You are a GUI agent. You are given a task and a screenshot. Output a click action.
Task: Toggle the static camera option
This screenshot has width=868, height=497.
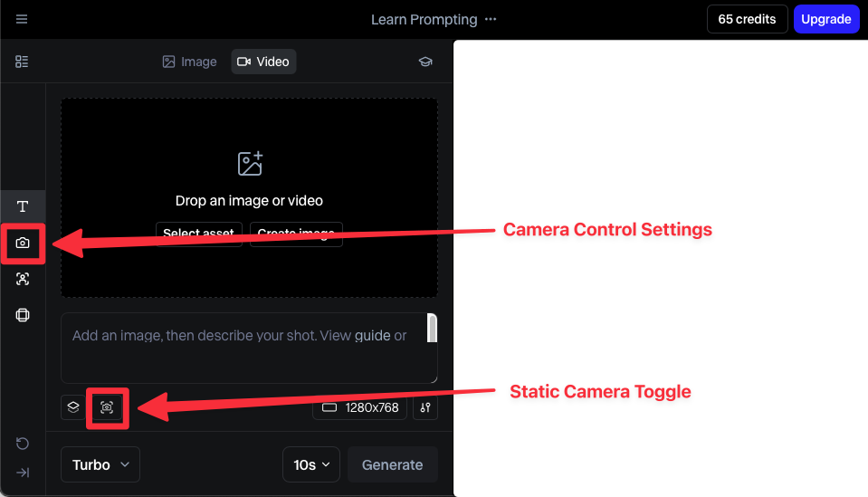(107, 407)
